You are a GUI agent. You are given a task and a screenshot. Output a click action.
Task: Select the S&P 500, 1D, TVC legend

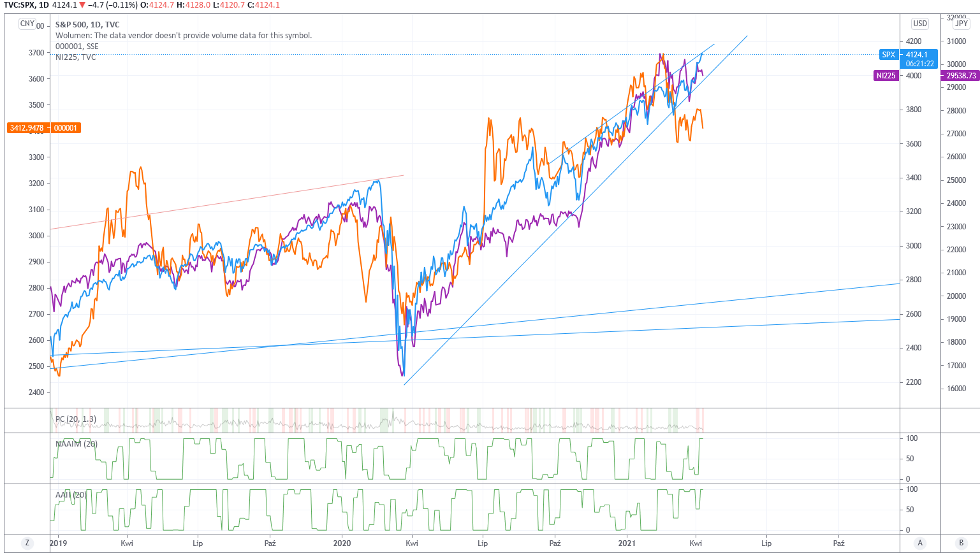click(x=87, y=25)
